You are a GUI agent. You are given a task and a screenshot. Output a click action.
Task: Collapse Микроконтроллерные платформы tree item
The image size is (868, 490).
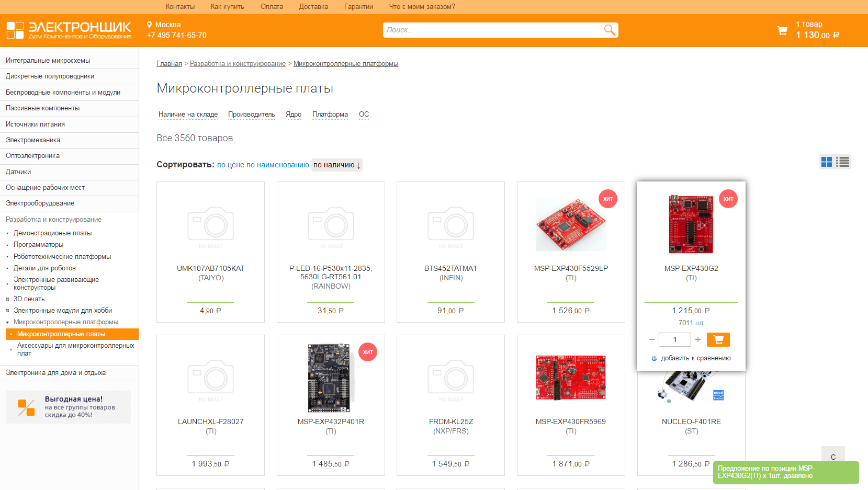[7, 322]
